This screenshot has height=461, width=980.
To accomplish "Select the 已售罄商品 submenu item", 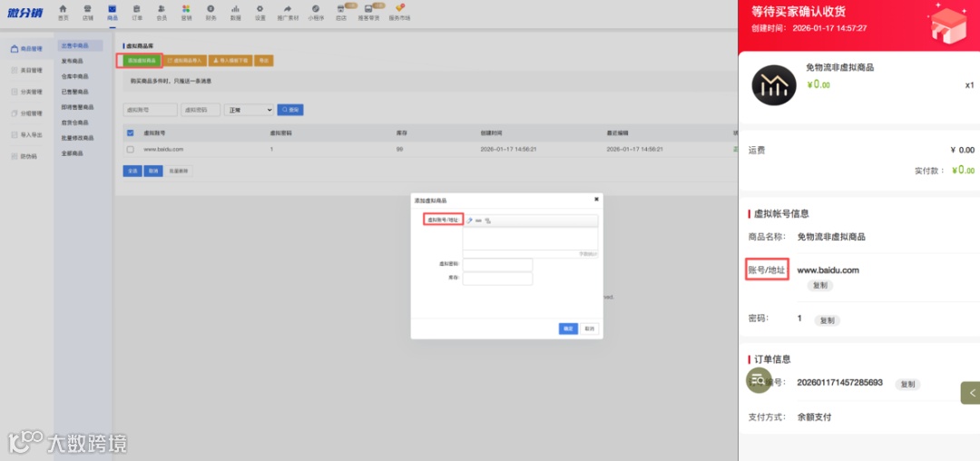I will click(75, 92).
